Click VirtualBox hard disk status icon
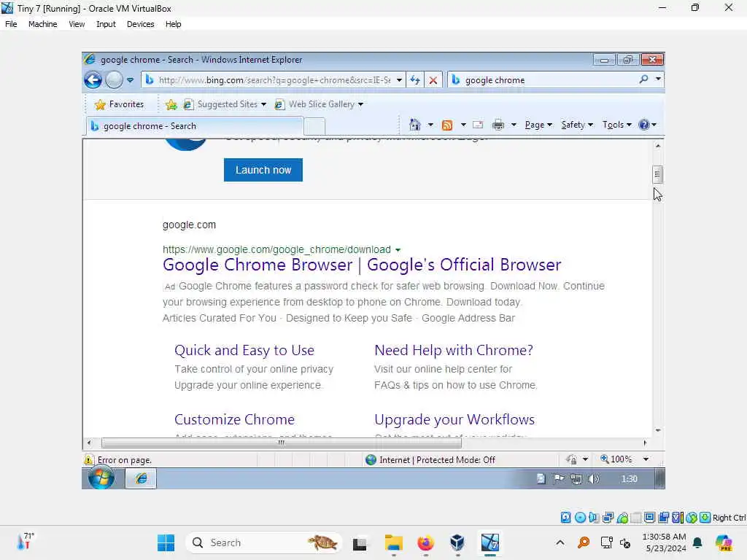This screenshot has height=560, width=747. (565, 518)
